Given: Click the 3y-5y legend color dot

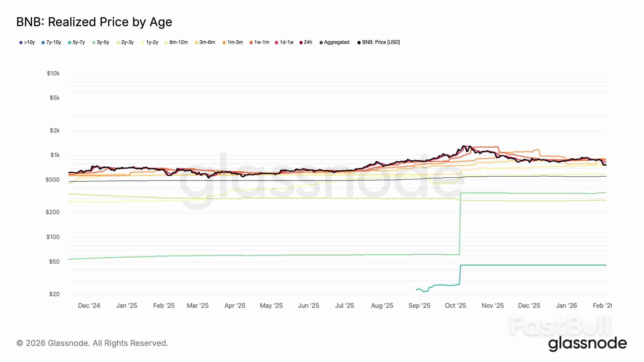Looking at the screenshot, I should [x=94, y=42].
